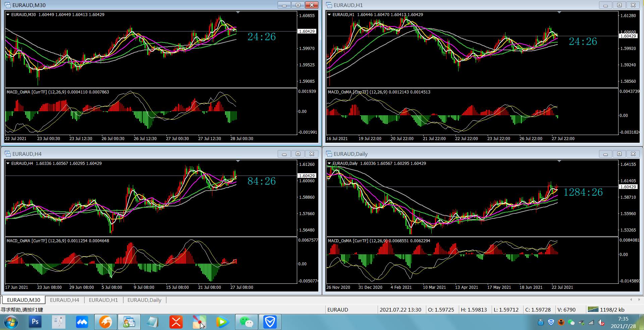Close the EURAUD,H1 chart window

pos(633,5)
